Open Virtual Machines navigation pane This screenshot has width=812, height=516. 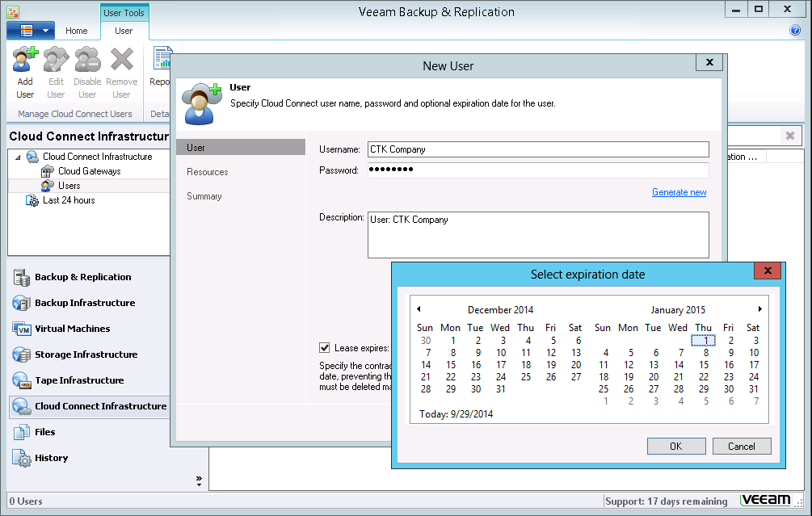[x=73, y=329]
